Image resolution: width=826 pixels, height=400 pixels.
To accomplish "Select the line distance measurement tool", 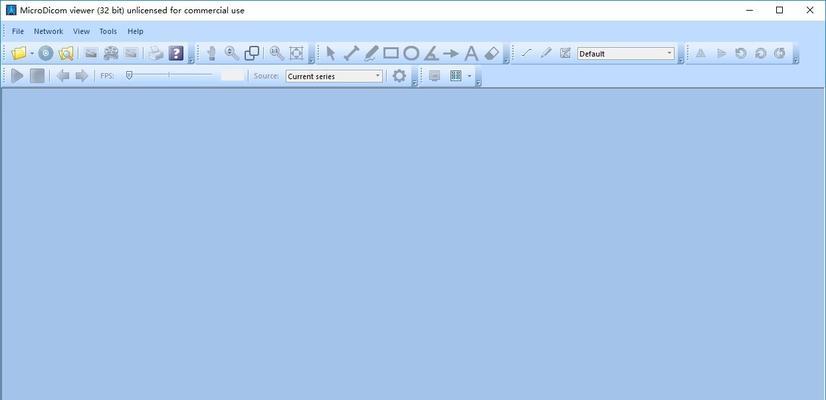I will (351, 53).
